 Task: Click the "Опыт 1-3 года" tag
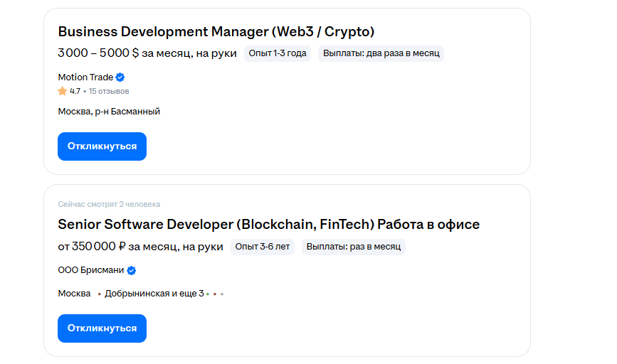coord(278,53)
